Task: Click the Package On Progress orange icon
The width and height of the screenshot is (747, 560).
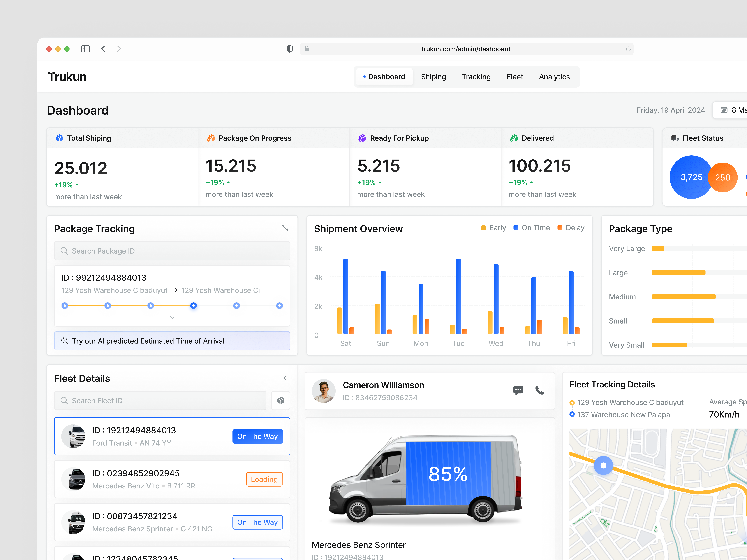Action: tap(211, 138)
